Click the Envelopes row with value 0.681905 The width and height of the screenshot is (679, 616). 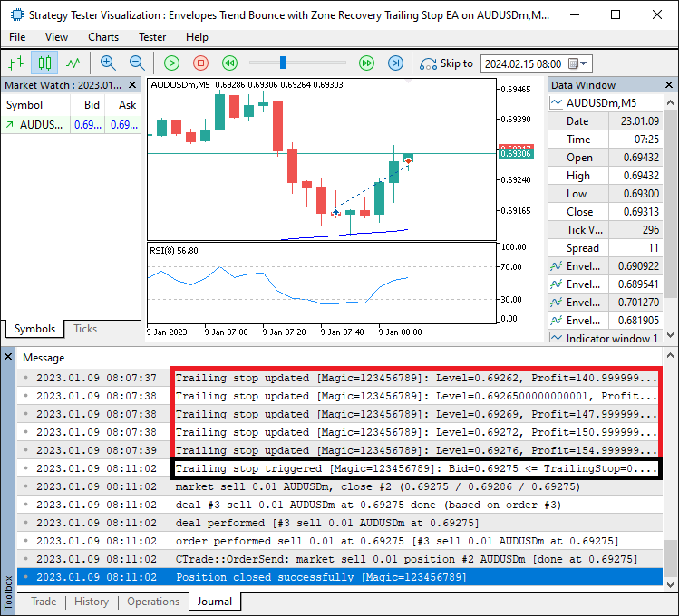(x=605, y=321)
